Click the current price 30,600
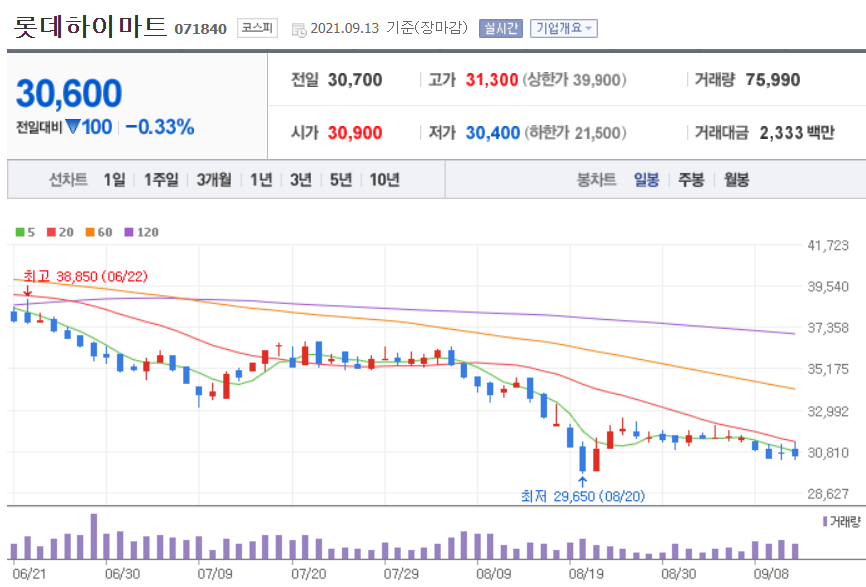The image size is (866, 587). pyautogui.click(x=69, y=93)
